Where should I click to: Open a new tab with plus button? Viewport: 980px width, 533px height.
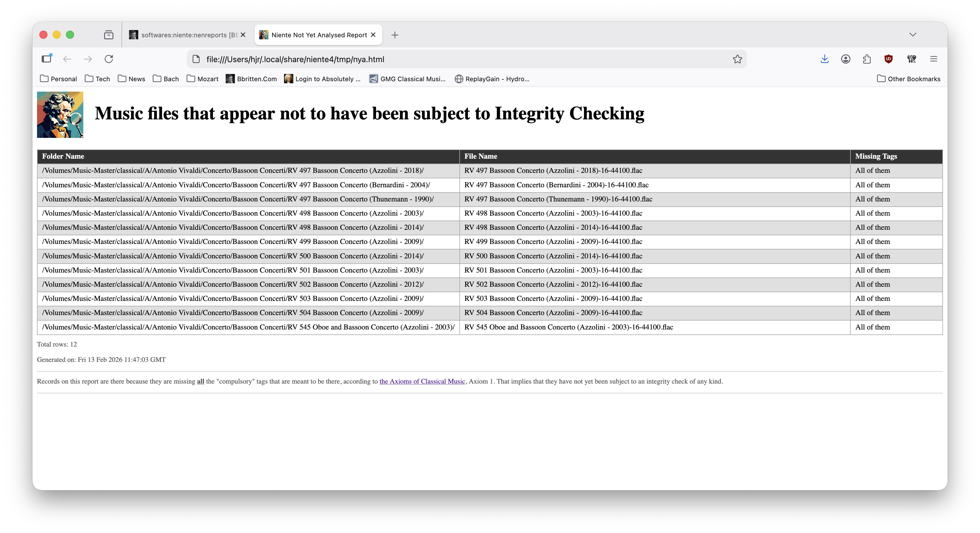point(395,35)
